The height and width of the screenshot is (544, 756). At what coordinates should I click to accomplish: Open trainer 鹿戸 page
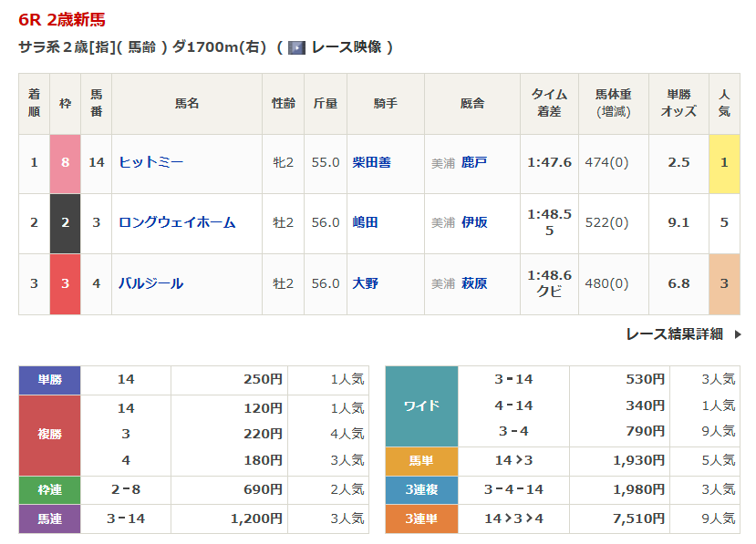click(x=474, y=162)
